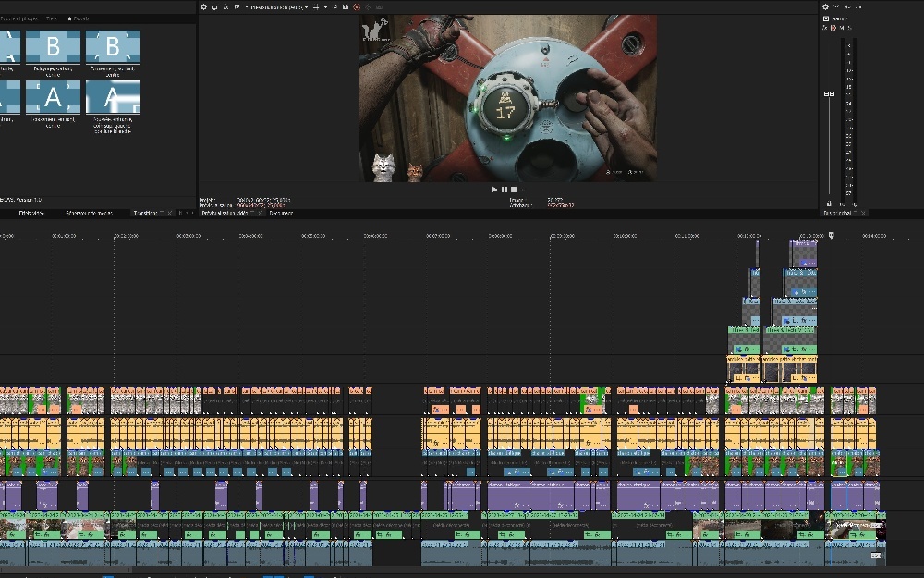Viewport: 924px width, 578px height.
Task: Close the Transitions tab with its X
Action: 169,213
